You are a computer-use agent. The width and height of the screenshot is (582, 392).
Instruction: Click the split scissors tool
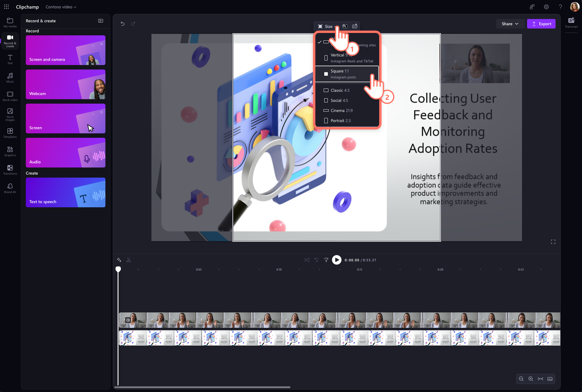click(129, 260)
